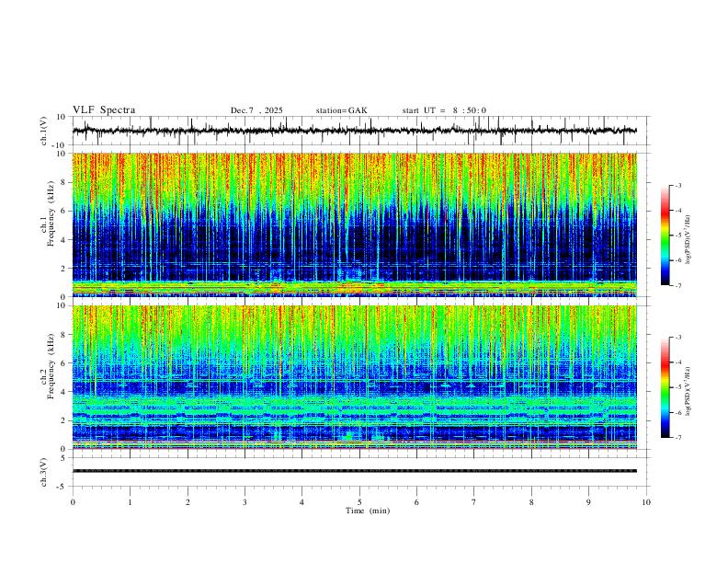Screen dimensions: 728x563
Task: Click the time axis tick label "10"
Action: click(646, 502)
